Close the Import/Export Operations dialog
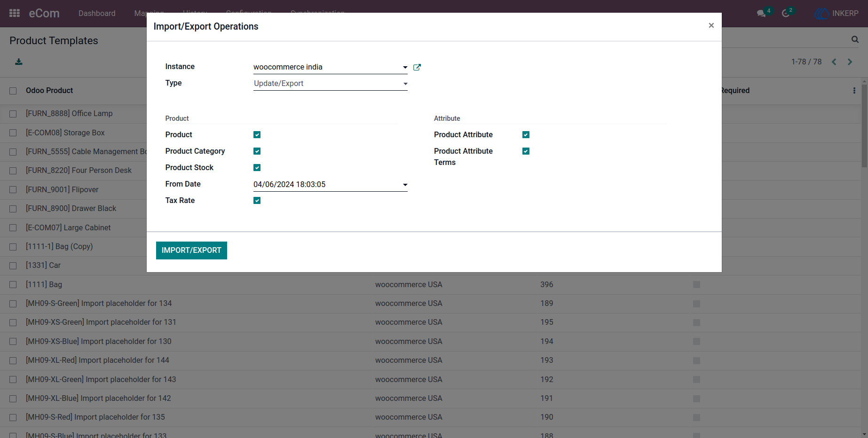 (711, 25)
